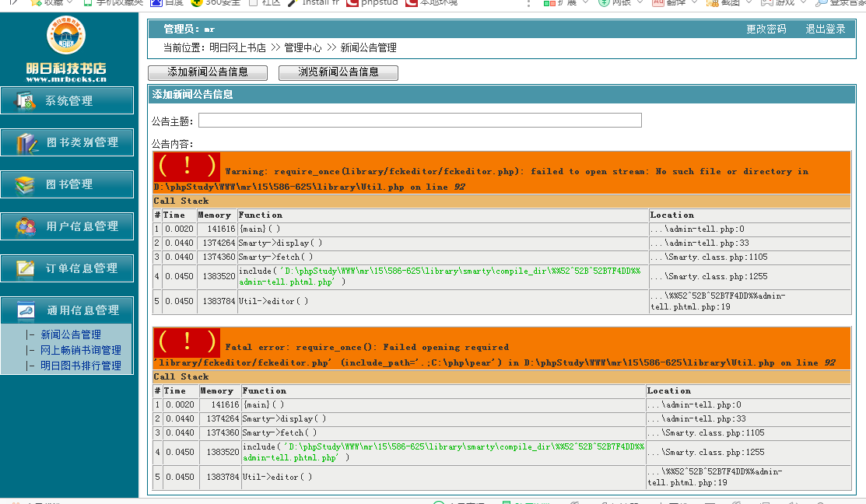Click the 浏览新闻公告信息 button
Screen dimensions: 866x504
(x=338, y=72)
